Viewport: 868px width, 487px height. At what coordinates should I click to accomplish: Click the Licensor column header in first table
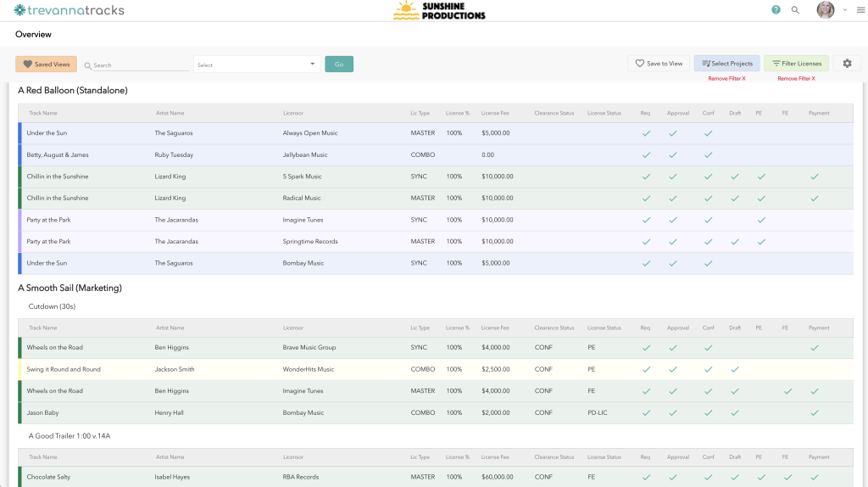(293, 113)
